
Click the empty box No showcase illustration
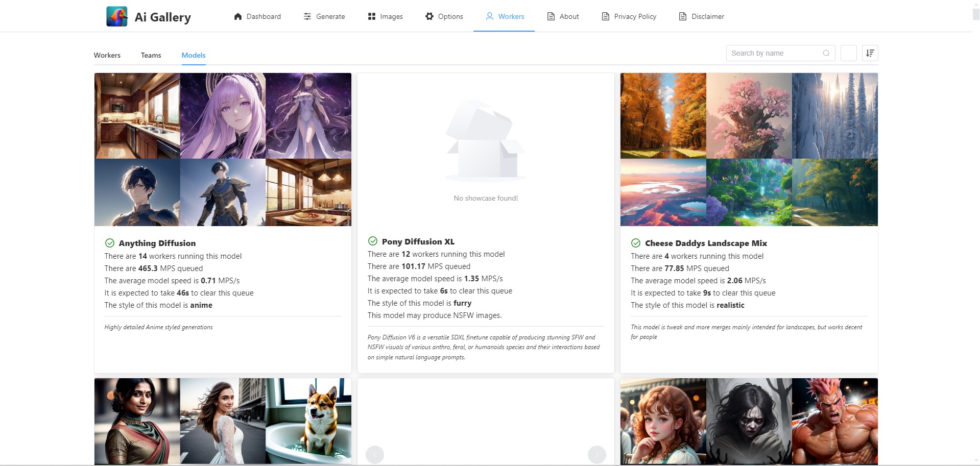485,141
